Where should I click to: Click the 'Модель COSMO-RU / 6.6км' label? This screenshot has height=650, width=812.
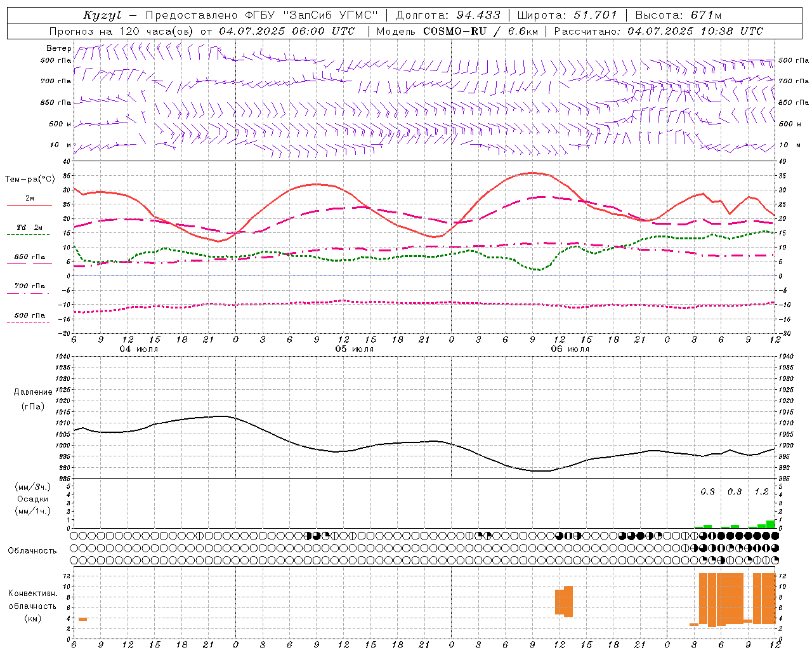[456, 31]
